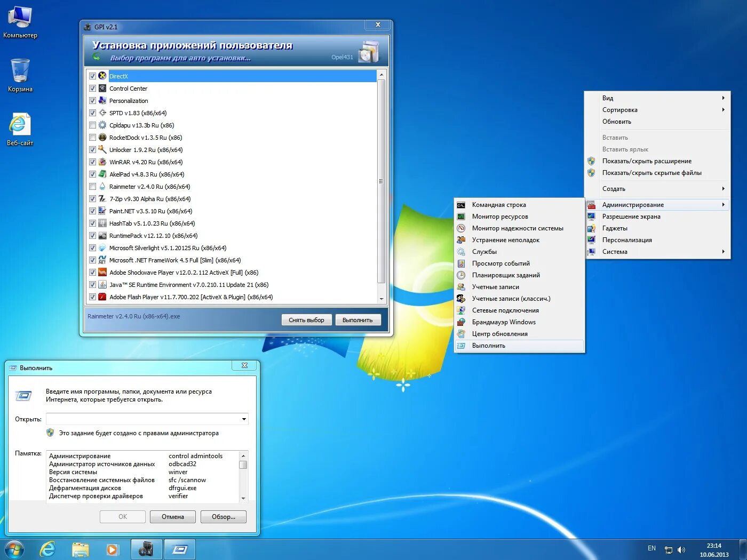The image size is (747, 560).
Task: Click the Выполнить button in GPI
Action: tap(357, 320)
